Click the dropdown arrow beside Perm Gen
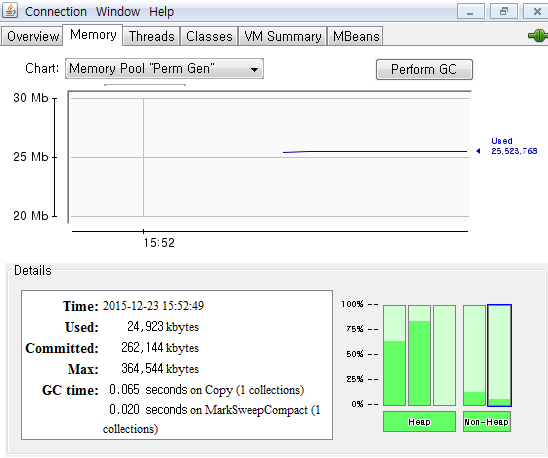 coord(254,70)
